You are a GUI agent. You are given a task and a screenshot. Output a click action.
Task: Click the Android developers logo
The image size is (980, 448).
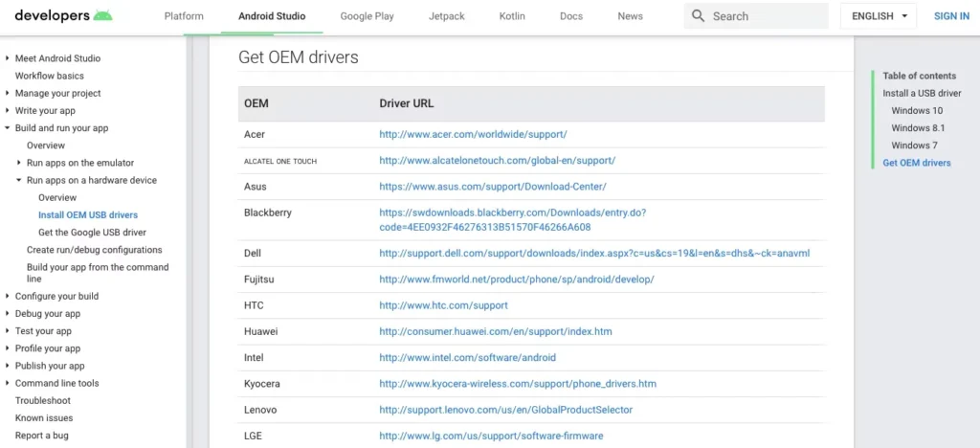(63, 16)
